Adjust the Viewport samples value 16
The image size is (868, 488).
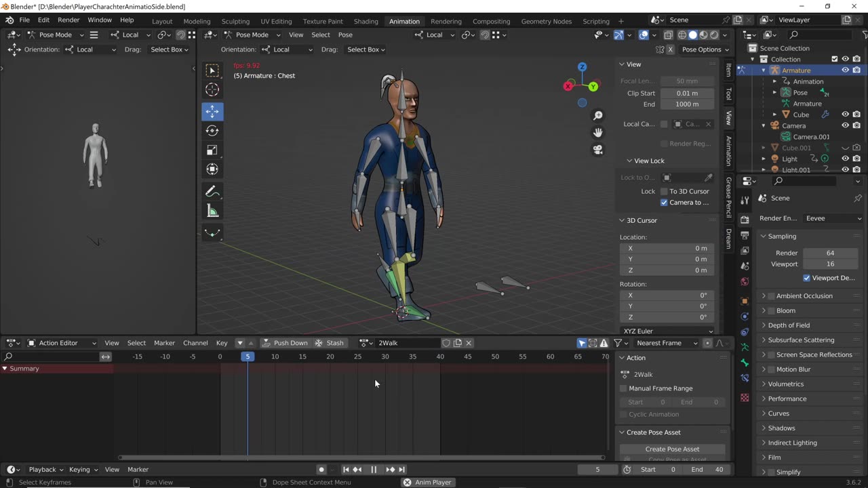click(x=830, y=264)
